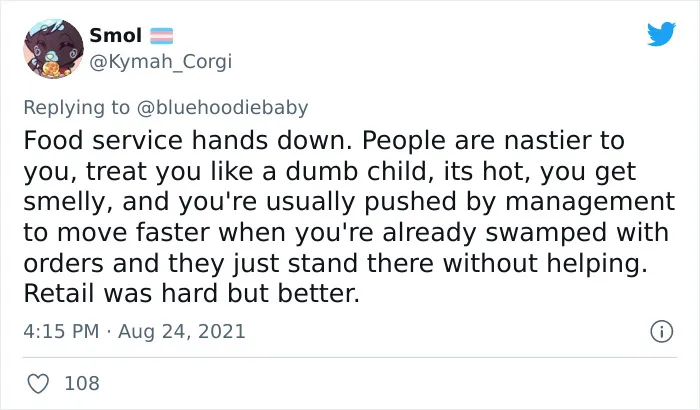Select the Aug 24, 2021 date
Image resolution: width=700 pixels, height=410 pixels.
182,332
